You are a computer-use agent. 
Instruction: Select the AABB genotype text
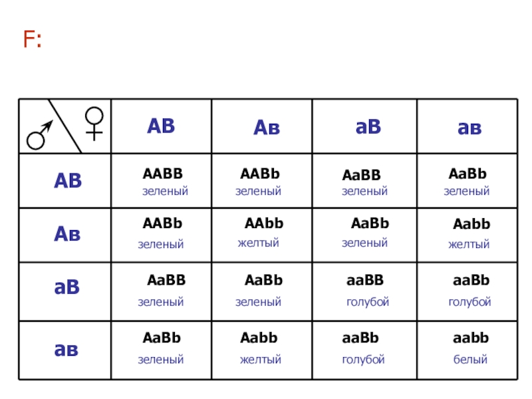click(x=163, y=174)
